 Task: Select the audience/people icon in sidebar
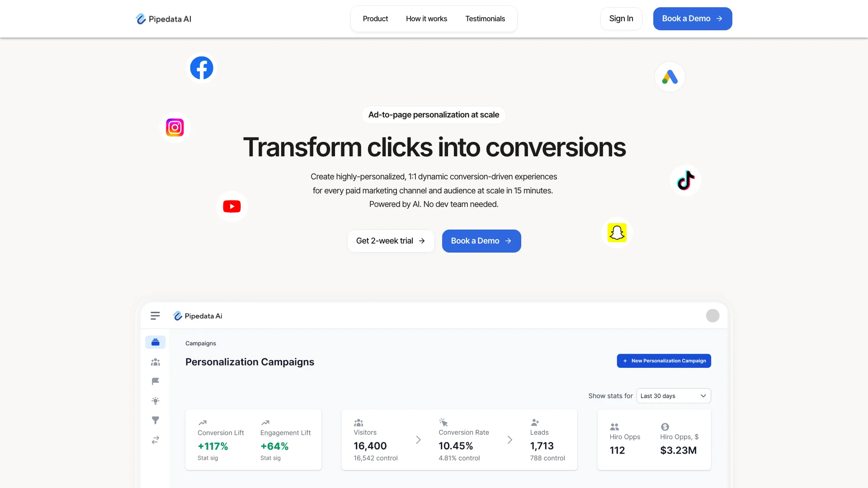click(x=155, y=362)
